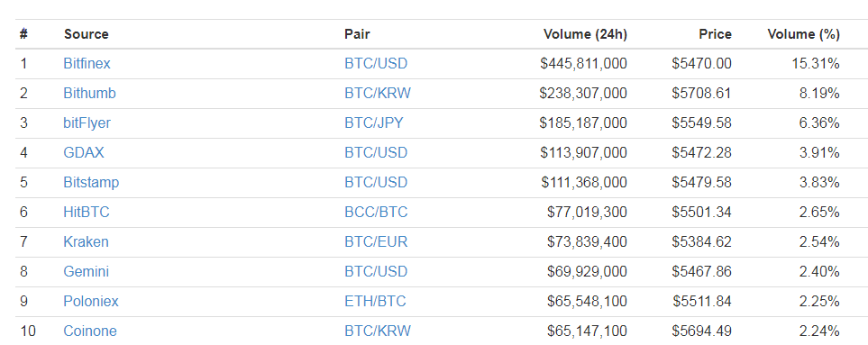Open the GDAX exchange link
The height and width of the screenshot is (345, 868).
tap(84, 152)
